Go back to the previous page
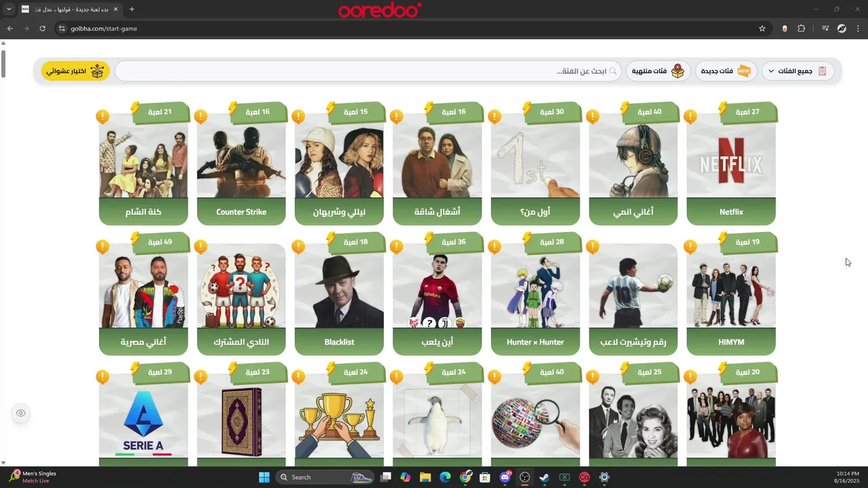This screenshot has width=868, height=488. pyautogui.click(x=9, y=28)
